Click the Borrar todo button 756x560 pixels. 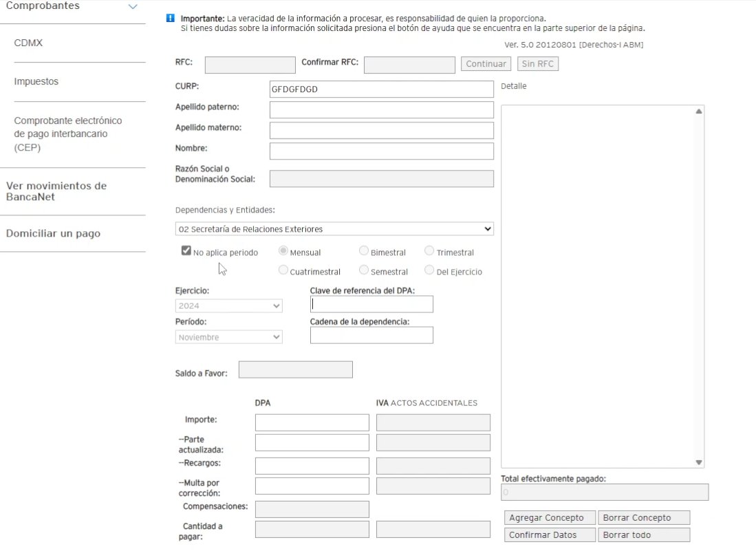[644, 535]
